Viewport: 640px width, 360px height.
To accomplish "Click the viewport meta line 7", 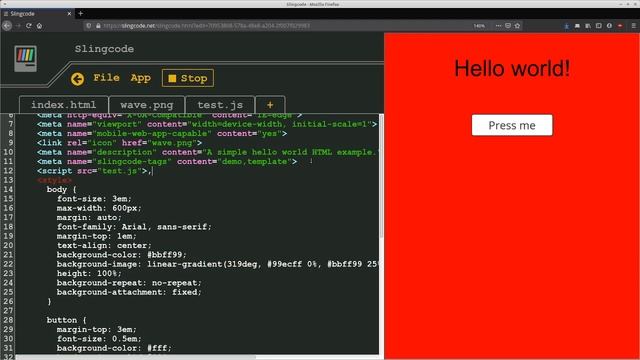I will (x=207, y=124).
